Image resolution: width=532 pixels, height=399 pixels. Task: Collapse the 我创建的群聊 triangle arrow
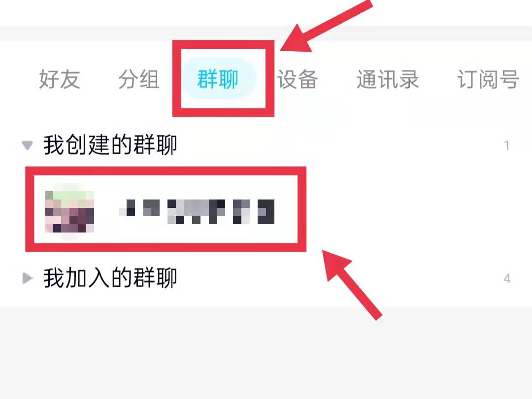tap(27, 145)
